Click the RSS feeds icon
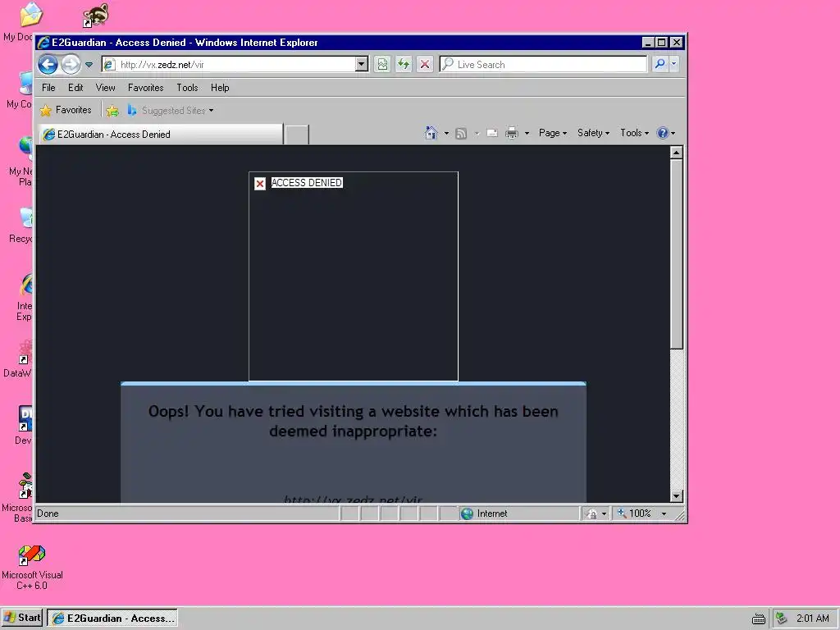The width and height of the screenshot is (840, 630). click(x=461, y=133)
